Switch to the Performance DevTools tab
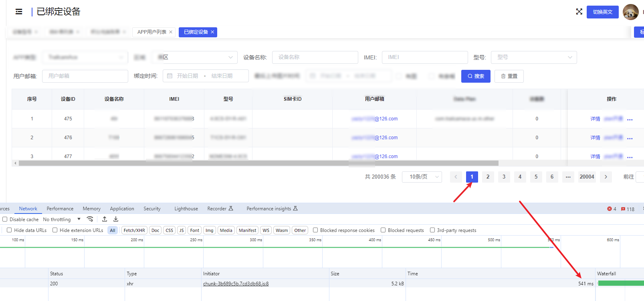Image resolution: width=644 pixels, height=301 pixels. pyautogui.click(x=60, y=209)
